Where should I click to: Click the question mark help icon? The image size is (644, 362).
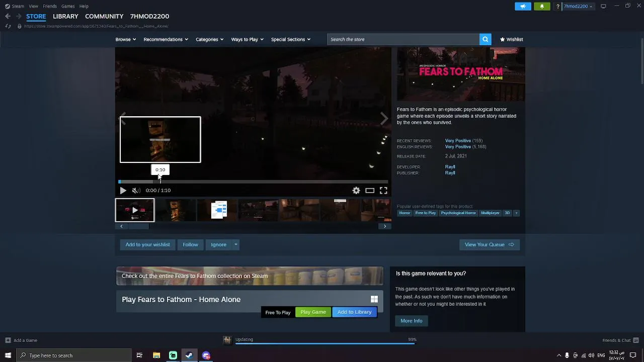pyautogui.click(x=557, y=6)
